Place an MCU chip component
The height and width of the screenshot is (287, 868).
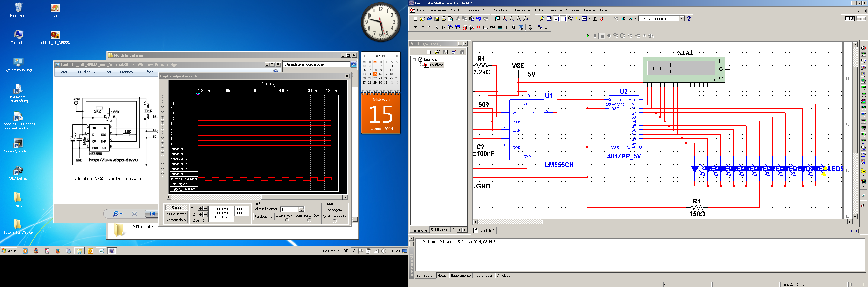click(531, 28)
